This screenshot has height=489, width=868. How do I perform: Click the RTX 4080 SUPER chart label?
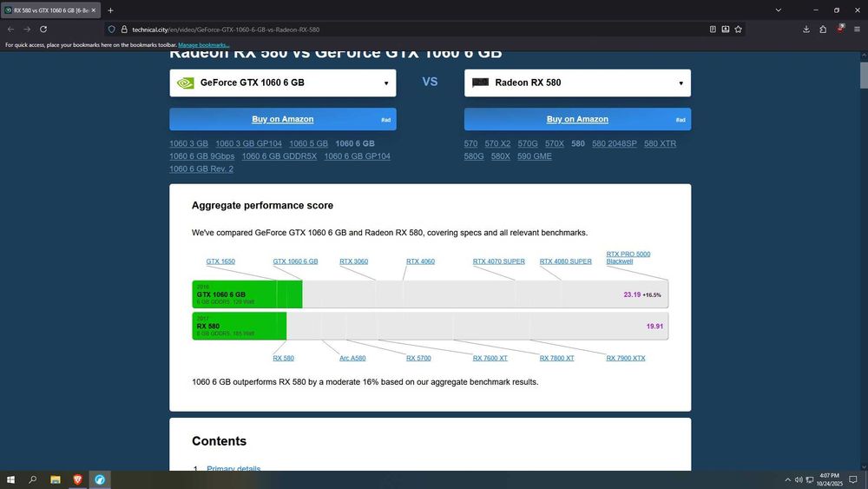pos(565,261)
